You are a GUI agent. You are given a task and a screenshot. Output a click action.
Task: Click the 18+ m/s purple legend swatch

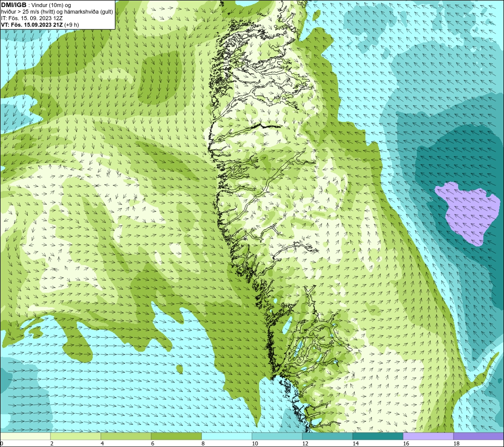point(479,436)
